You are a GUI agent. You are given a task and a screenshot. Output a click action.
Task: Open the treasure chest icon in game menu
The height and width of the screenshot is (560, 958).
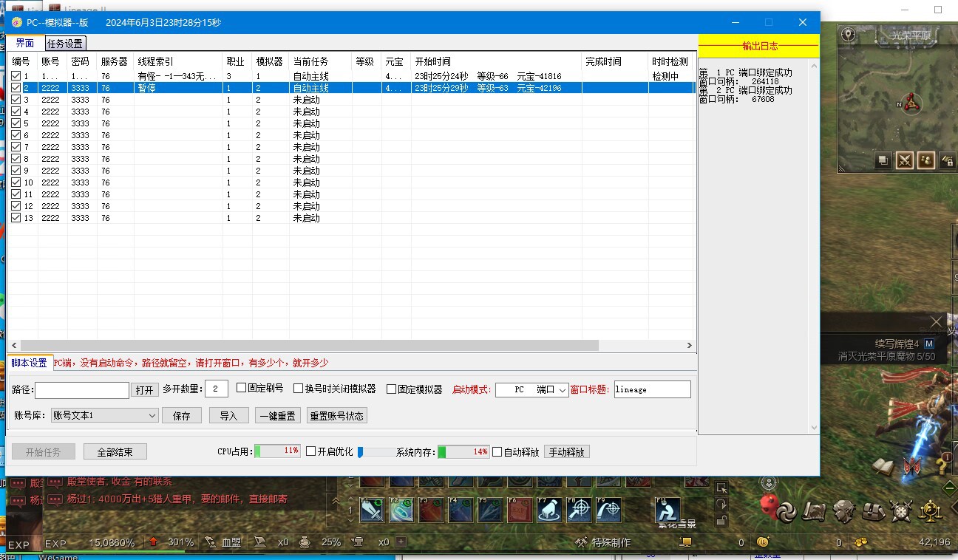click(873, 511)
